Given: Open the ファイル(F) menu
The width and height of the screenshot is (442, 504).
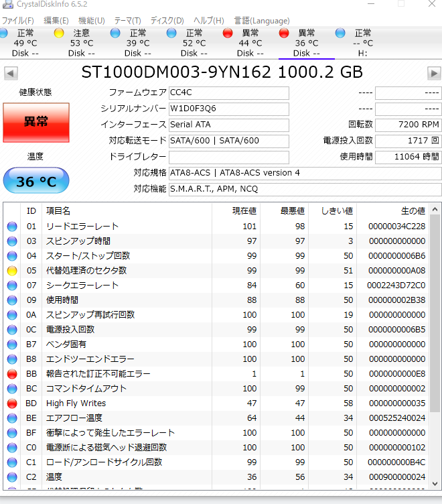Looking at the screenshot, I should coord(18,21).
